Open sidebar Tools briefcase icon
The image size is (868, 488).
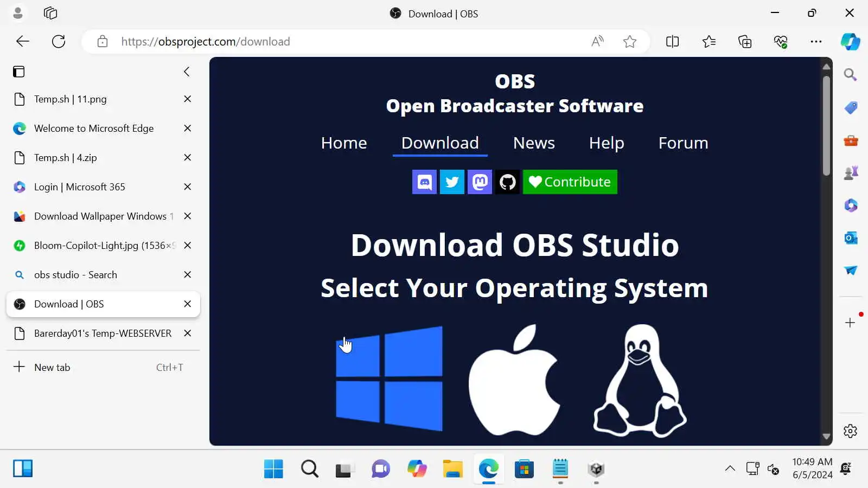850,140
